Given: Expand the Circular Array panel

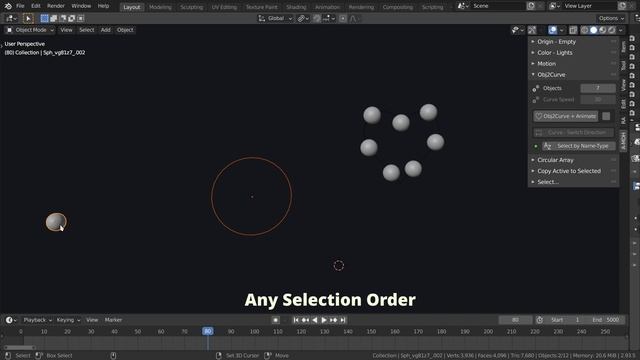Looking at the screenshot, I should click(573, 160).
